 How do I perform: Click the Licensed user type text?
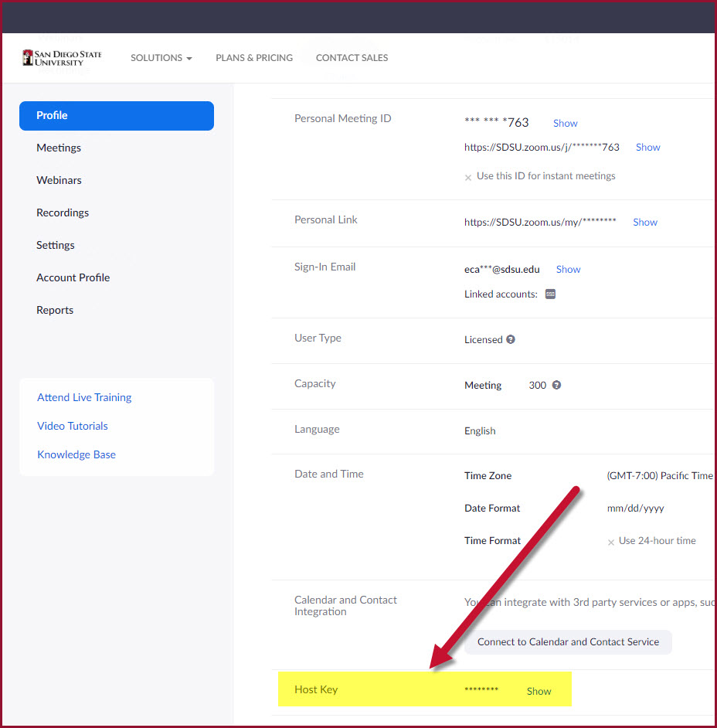pyautogui.click(x=484, y=339)
